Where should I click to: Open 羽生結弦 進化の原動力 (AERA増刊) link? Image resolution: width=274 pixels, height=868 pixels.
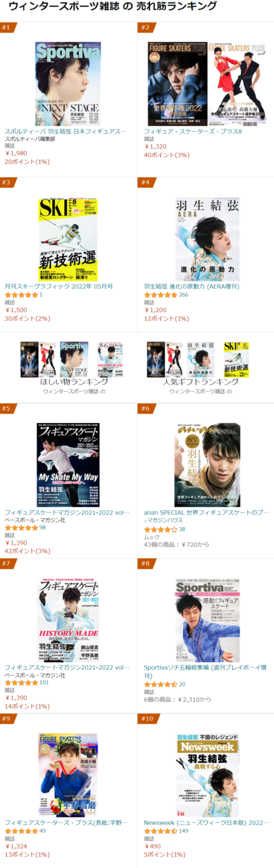pyautogui.click(x=192, y=286)
